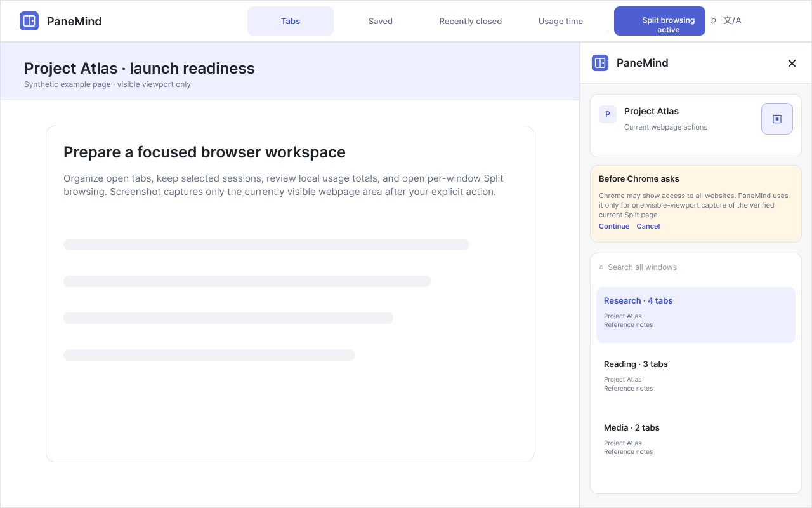
Task: Click the PaneMind logo icon in the top bar
Action: (x=29, y=21)
